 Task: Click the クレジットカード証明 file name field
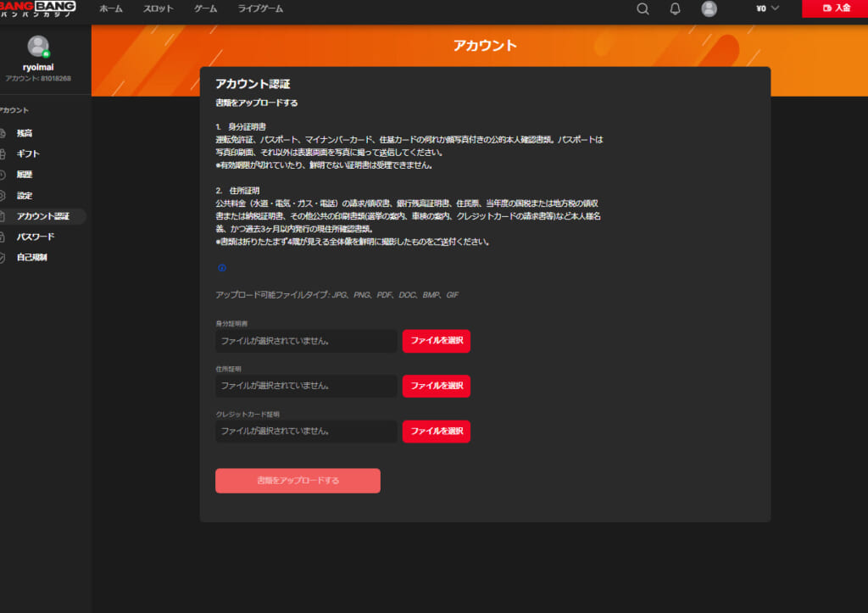(306, 432)
